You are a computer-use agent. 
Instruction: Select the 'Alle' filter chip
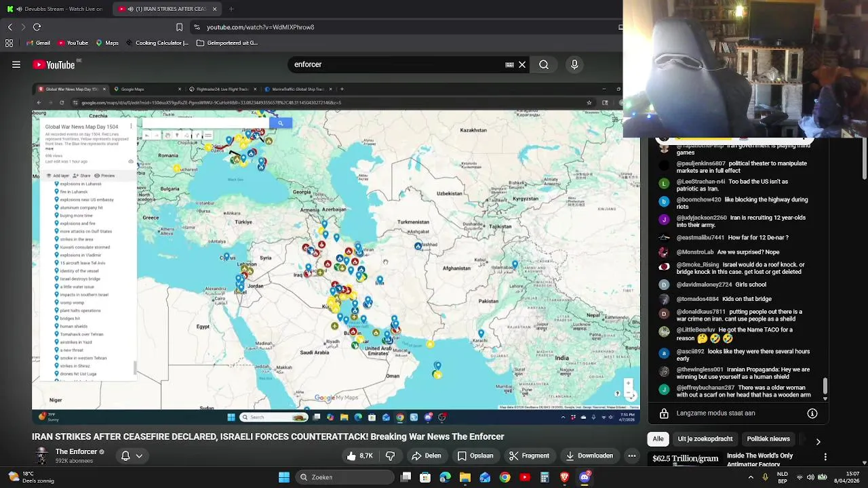coord(658,439)
